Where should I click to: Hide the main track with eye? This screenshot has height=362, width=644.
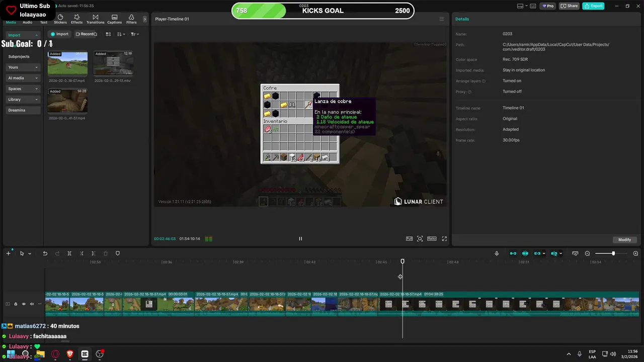24,304
